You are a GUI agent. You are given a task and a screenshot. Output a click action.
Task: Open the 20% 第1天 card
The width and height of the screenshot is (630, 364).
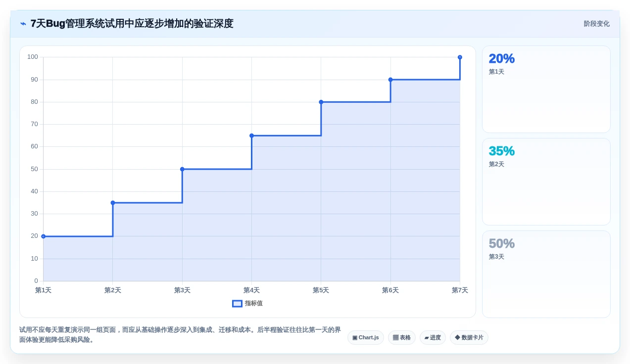click(x=546, y=90)
